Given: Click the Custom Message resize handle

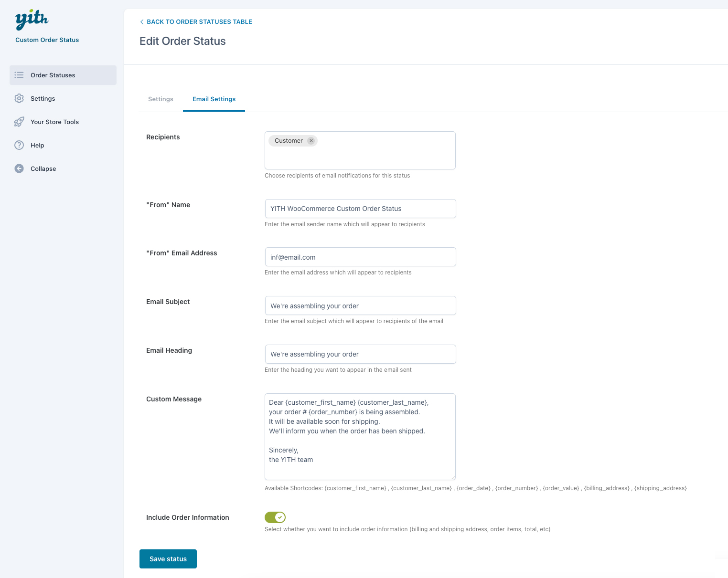Looking at the screenshot, I should click(x=453, y=477).
